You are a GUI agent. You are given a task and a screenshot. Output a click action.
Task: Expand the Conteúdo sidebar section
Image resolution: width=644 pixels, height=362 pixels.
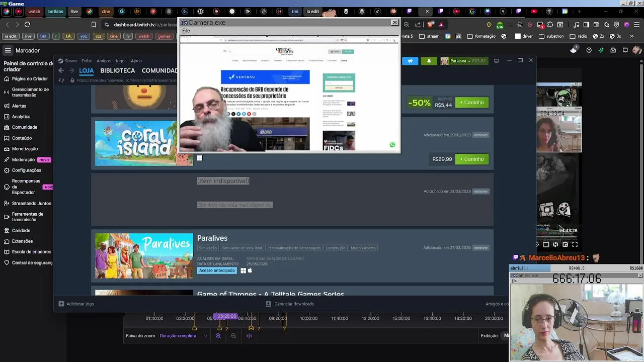pyautogui.click(x=18, y=138)
